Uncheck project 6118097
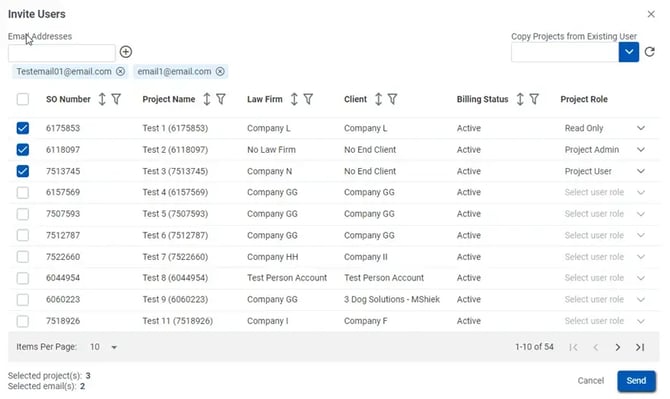 23,150
